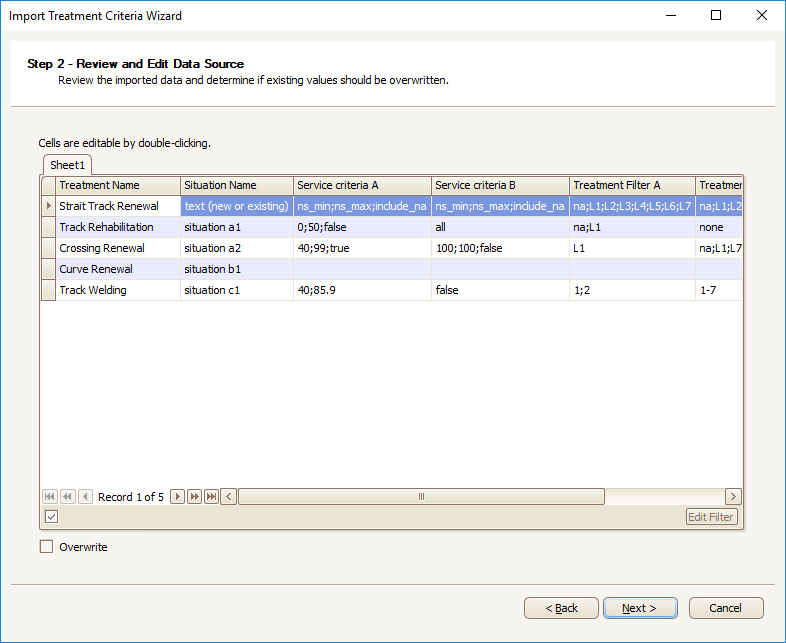Jump to previous page of records
The width and height of the screenshot is (786, 643).
coord(67,497)
